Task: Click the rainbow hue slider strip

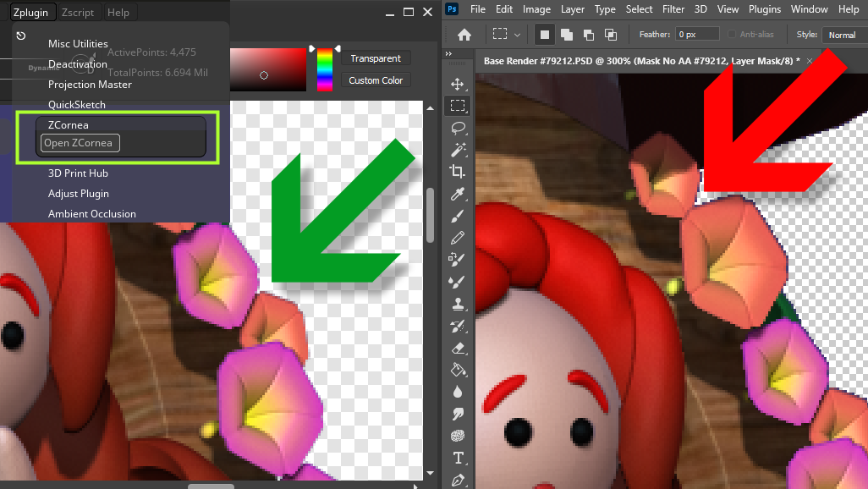Action: pyautogui.click(x=324, y=69)
